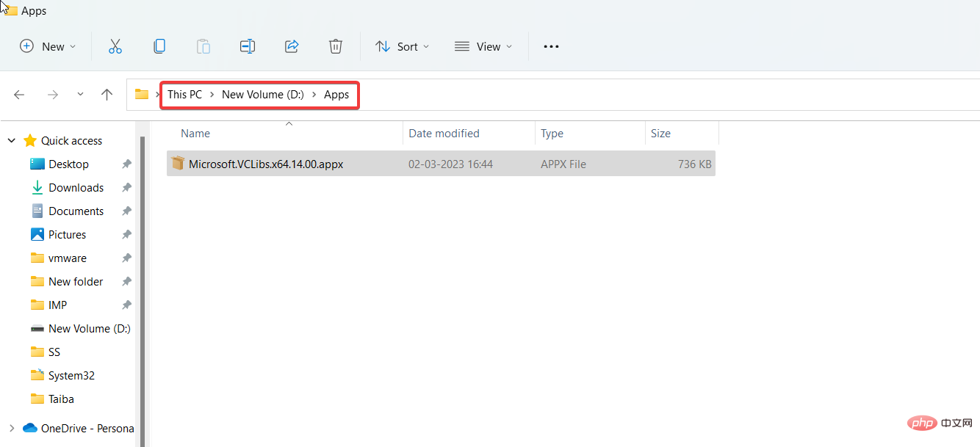The width and height of the screenshot is (980, 447).
Task: Select the Microsoft.VCLibs.x64.14.00.appx file
Action: click(x=441, y=164)
